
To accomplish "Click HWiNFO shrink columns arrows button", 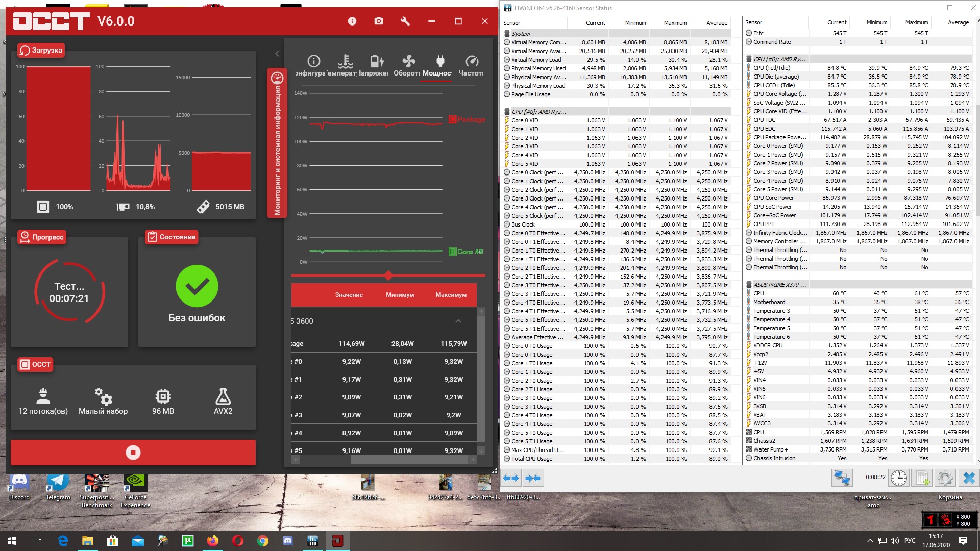I will coord(533,478).
